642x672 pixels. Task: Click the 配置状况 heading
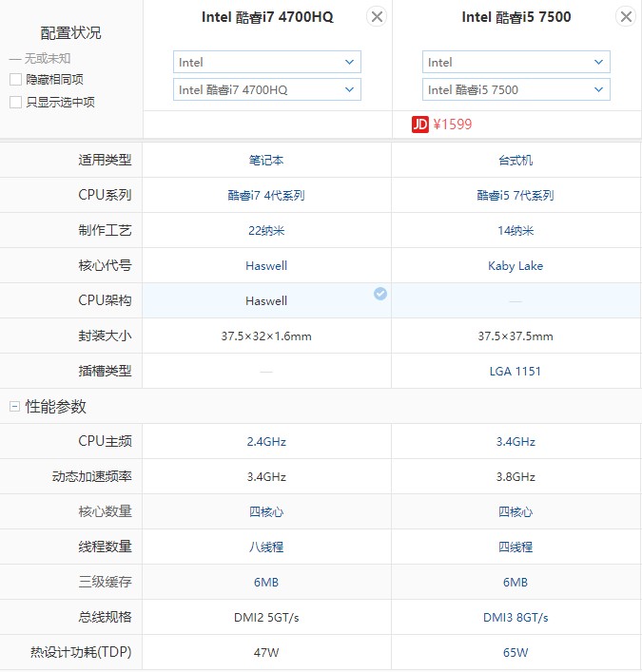pos(70,33)
